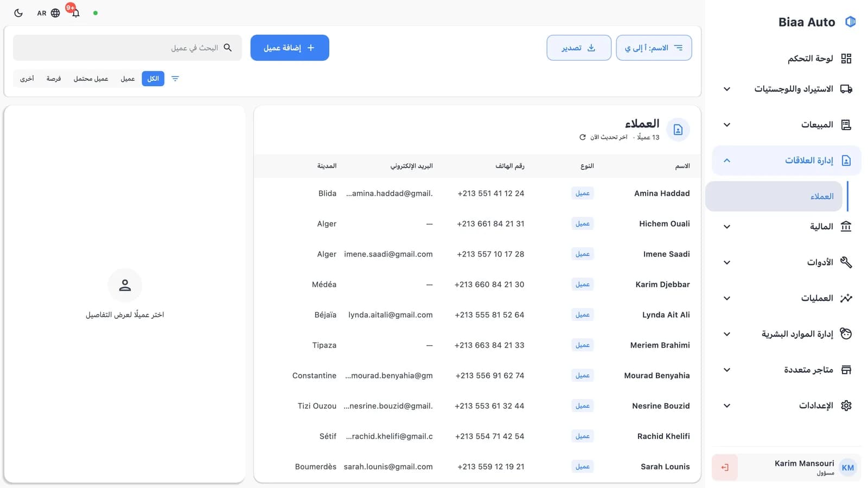Expand الاستيراد واللوجستيات chevron
868x488 pixels.
(x=727, y=89)
